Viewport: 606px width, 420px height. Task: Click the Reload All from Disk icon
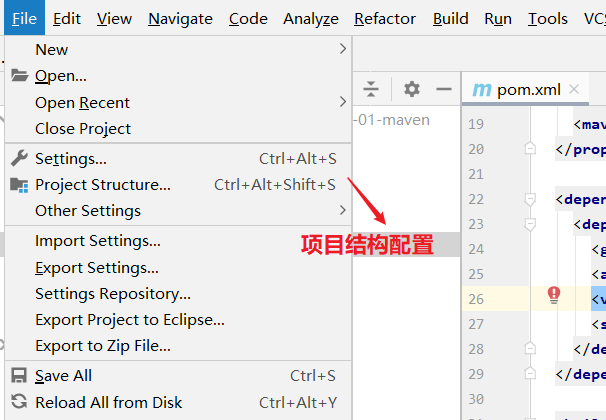[x=19, y=403]
